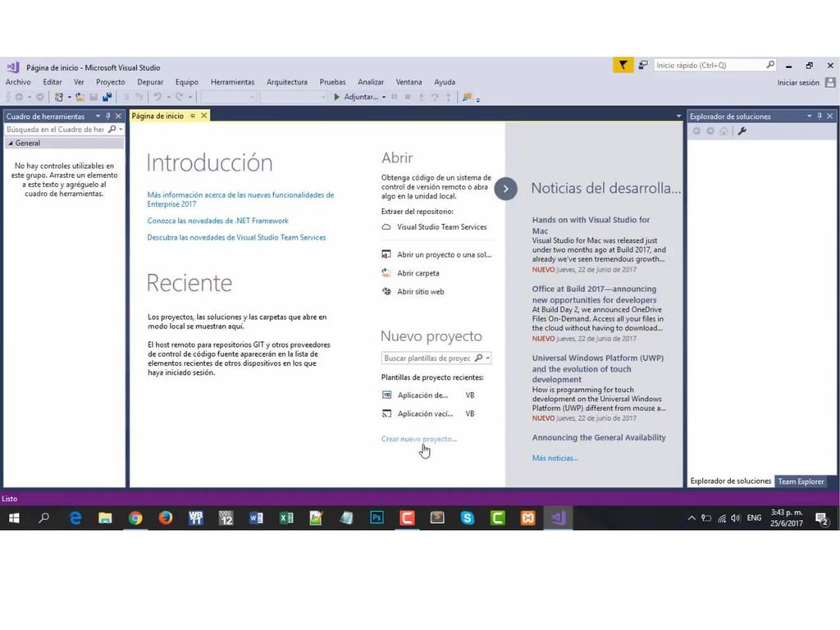Viewport: 840px width, 630px height.
Task: Pin the Cuadro de herramientas panel
Action: (108, 116)
